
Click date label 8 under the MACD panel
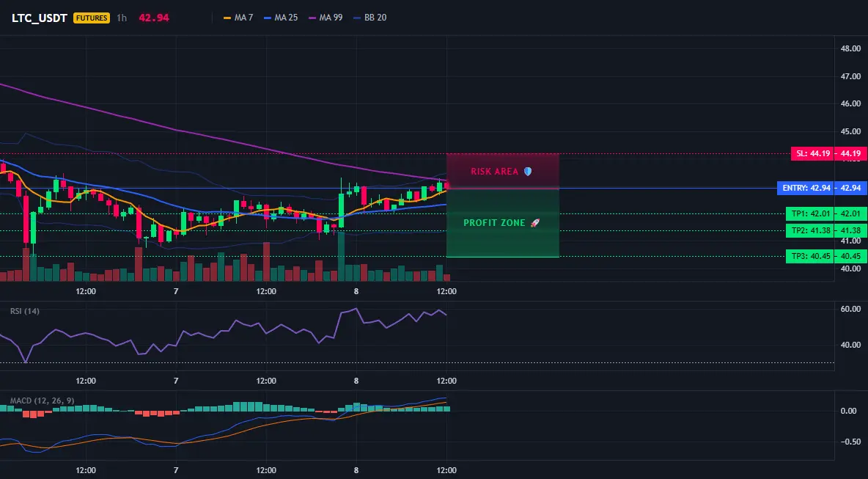point(356,471)
